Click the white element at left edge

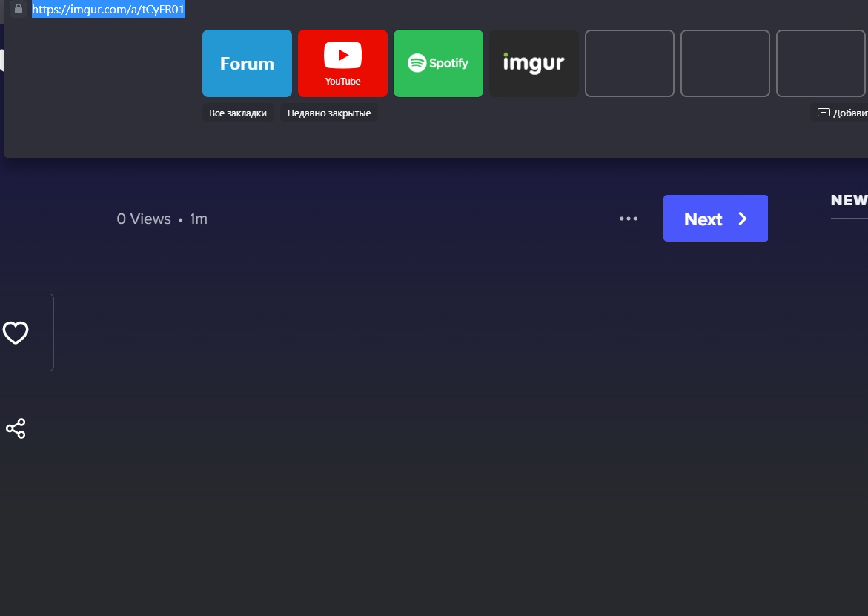click(2, 61)
